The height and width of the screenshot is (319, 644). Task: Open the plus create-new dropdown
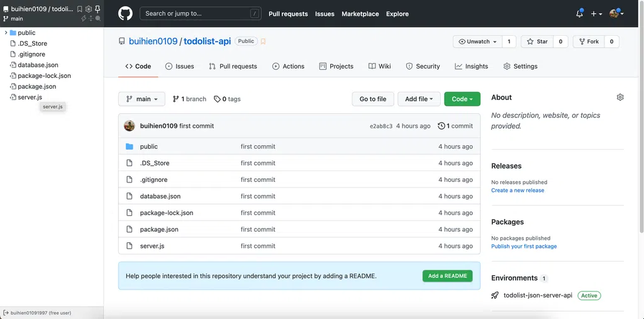pyautogui.click(x=596, y=14)
